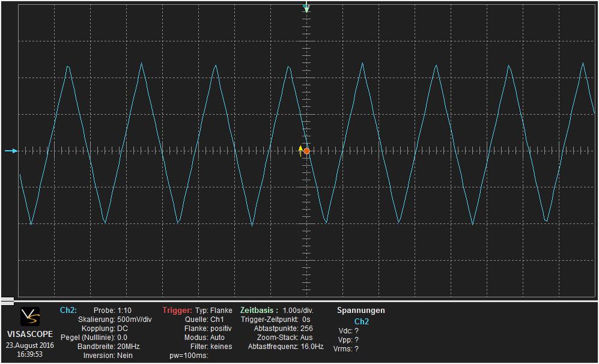Click the splitter handle at plot bottom-left
The height and width of the screenshot is (364, 599).
click(7, 302)
